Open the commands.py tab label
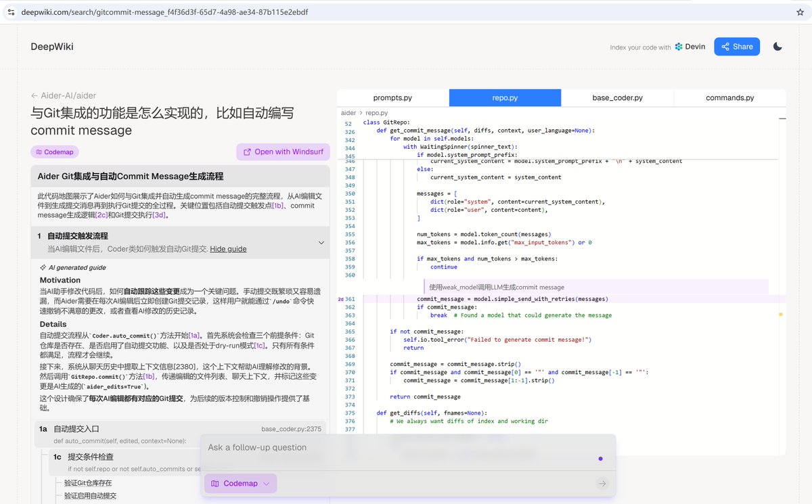The width and height of the screenshot is (812, 504). pos(730,97)
